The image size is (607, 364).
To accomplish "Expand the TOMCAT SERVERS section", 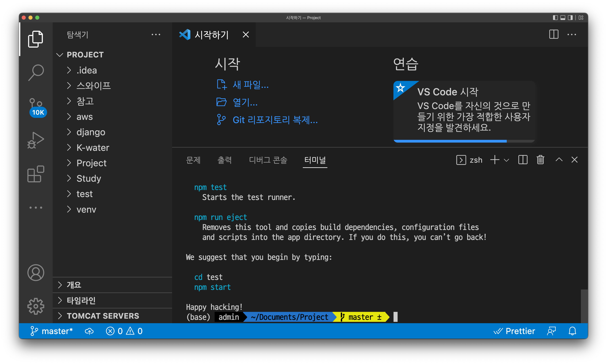I will click(103, 316).
